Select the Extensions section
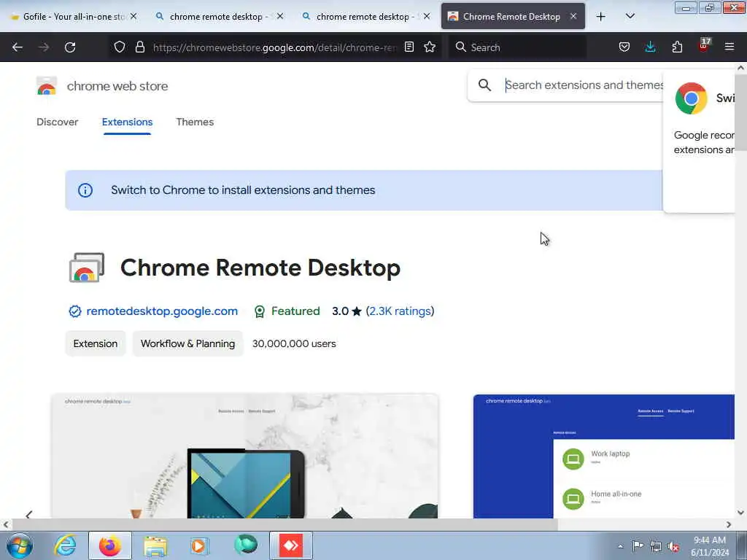 (x=127, y=122)
